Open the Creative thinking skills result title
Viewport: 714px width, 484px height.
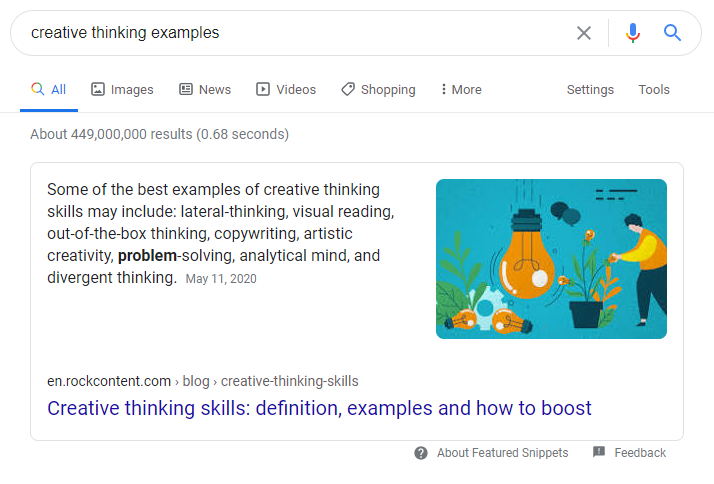click(x=319, y=408)
